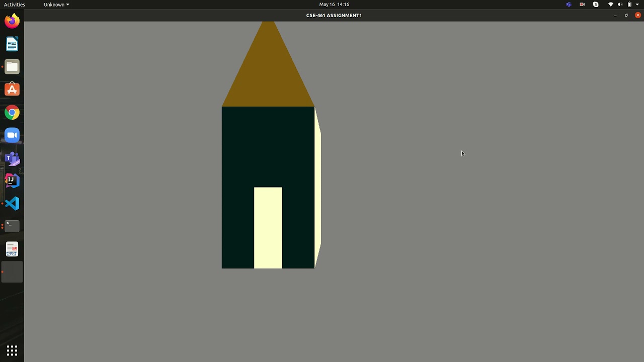This screenshot has height=362, width=644.
Task: Select the running blank app in dock
Action: (x=12, y=272)
